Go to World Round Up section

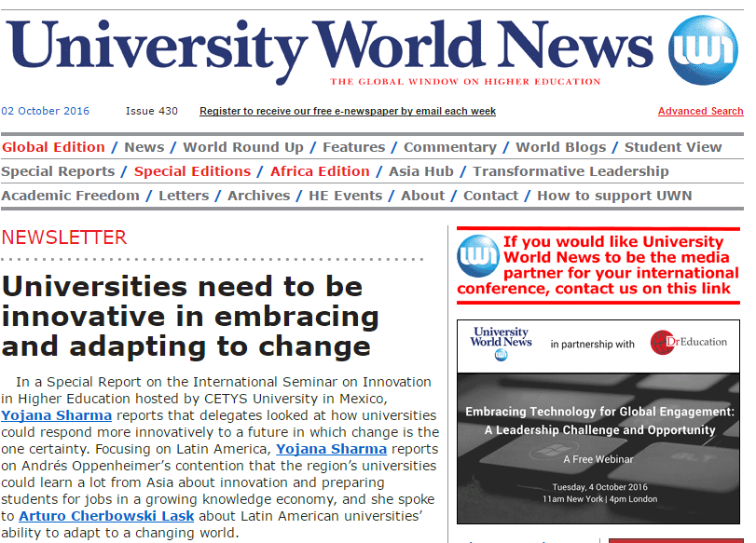[243, 147]
